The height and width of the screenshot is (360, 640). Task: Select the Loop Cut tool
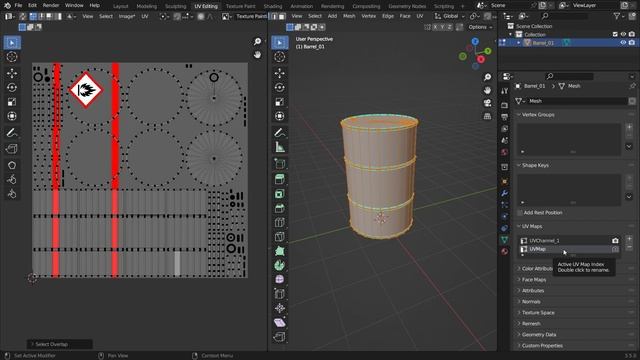280,222
